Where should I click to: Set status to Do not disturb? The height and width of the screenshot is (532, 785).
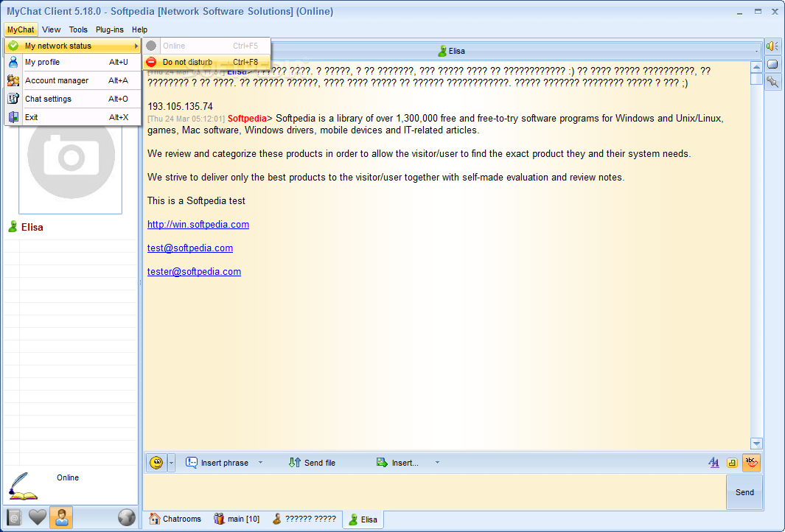[x=207, y=62]
